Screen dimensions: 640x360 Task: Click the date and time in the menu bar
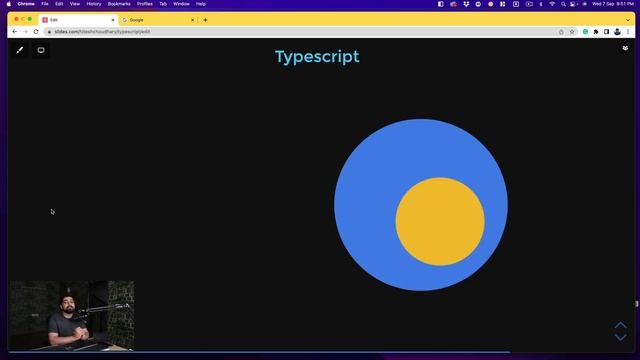pos(613,4)
